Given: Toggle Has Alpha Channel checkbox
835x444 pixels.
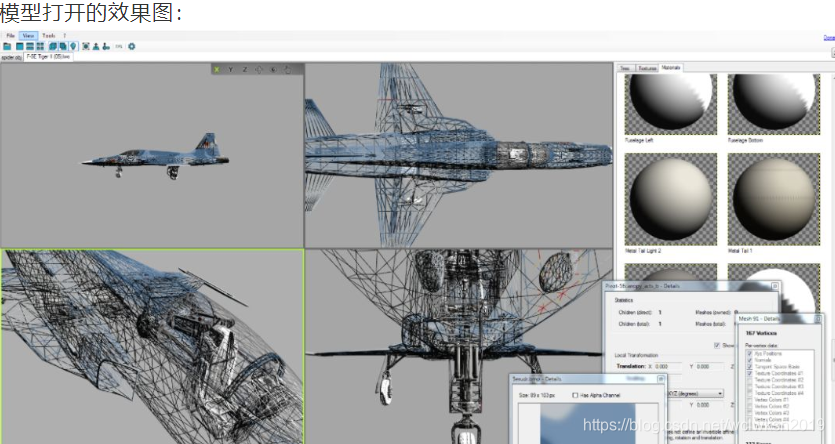Looking at the screenshot, I should click(575, 395).
